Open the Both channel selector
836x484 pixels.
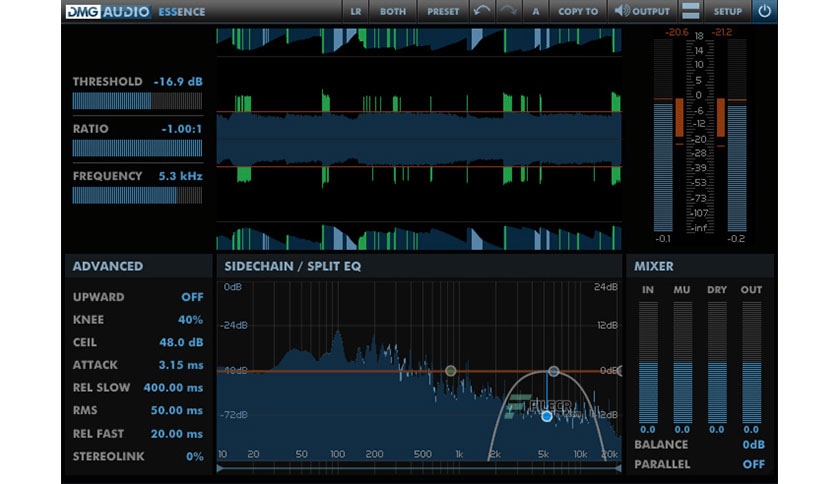click(x=393, y=12)
